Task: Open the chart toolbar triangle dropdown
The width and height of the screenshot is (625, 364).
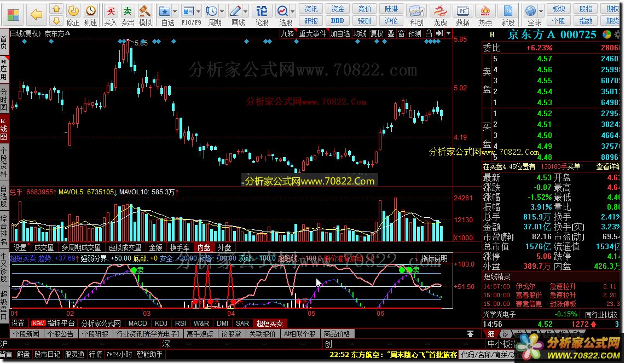Action: point(448,33)
